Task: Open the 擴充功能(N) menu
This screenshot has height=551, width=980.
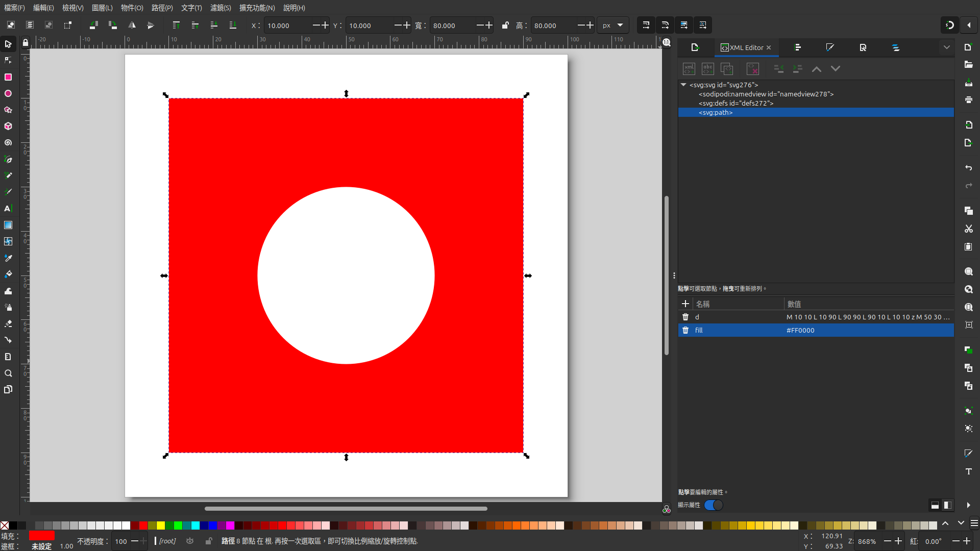Action: (x=257, y=8)
